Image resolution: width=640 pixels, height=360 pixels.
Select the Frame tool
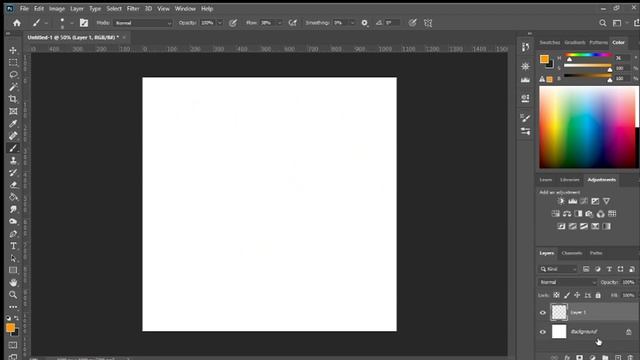pos(13,111)
